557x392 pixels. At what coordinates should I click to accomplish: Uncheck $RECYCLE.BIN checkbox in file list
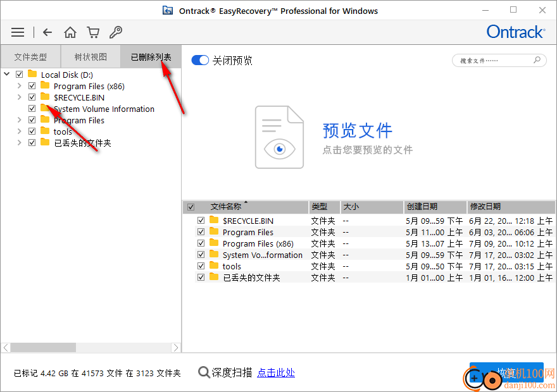coord(201,221)
